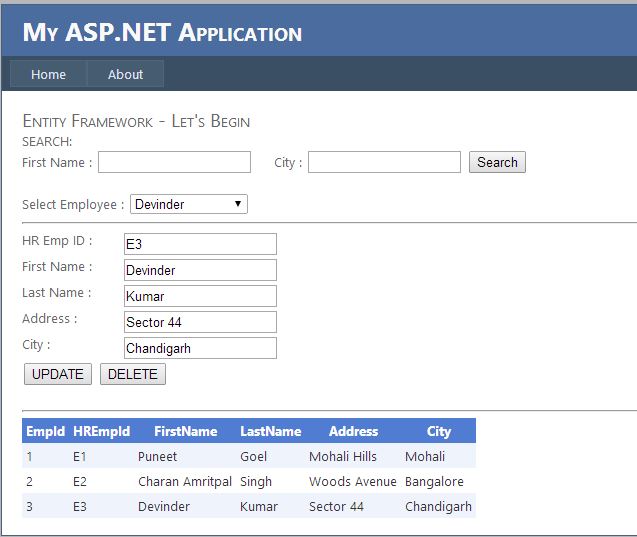Click the LastName column header
The image size is (637, 537).
pos(271,431)
